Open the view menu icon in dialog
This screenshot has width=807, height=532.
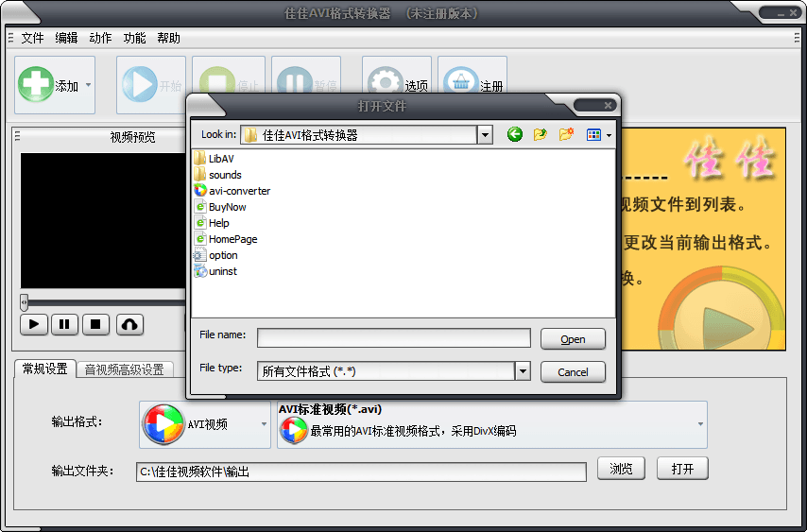point(597,135)
